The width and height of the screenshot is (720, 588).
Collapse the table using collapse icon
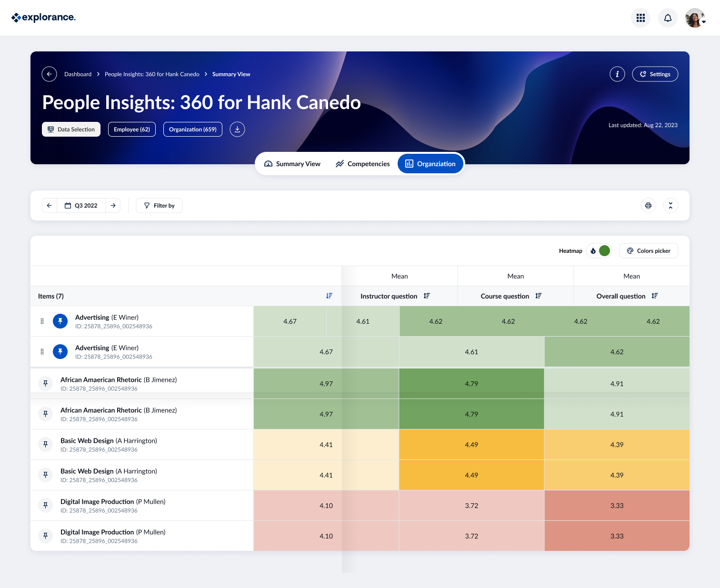tap(670, 206)
